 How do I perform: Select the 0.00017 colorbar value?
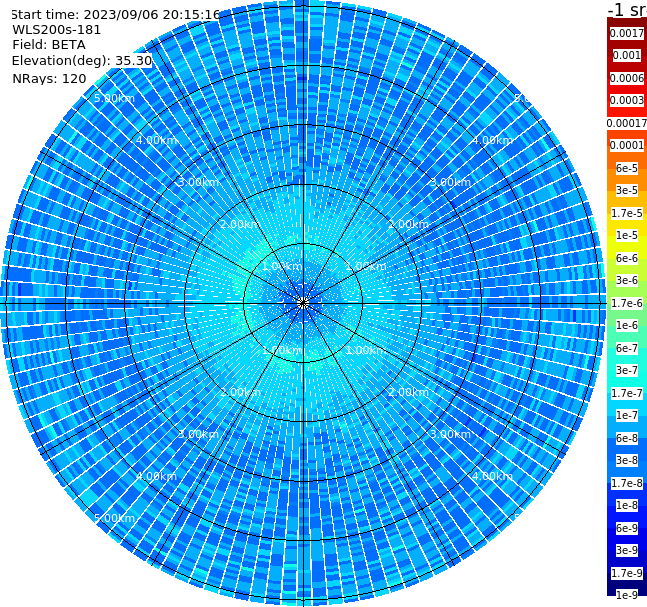tap(627, 123)
